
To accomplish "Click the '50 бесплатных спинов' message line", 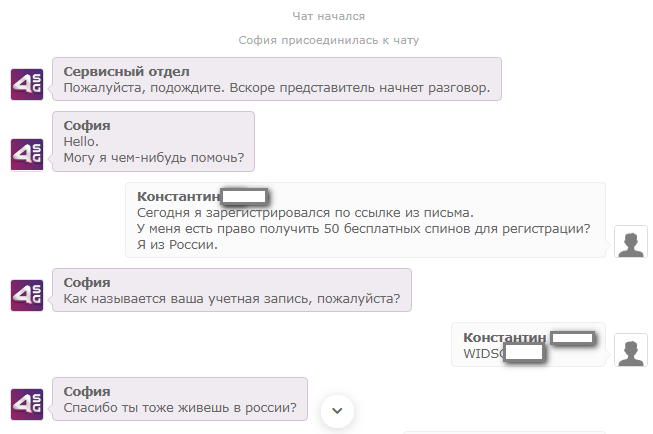I will pos(364,229).
